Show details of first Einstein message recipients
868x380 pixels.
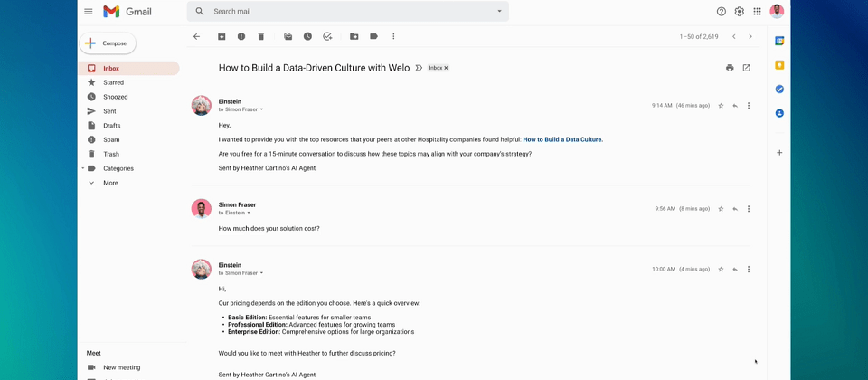click(x=261, y=109)
